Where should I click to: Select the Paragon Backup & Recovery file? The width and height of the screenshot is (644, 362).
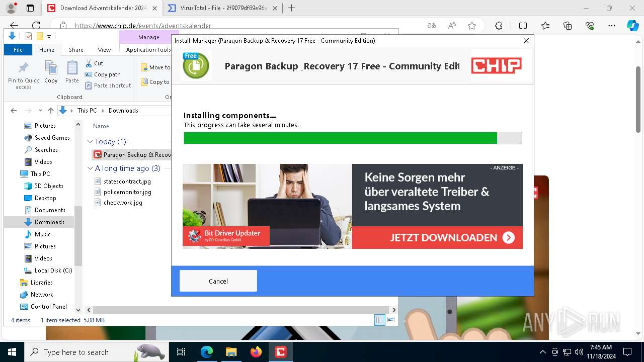coord(132,154)
